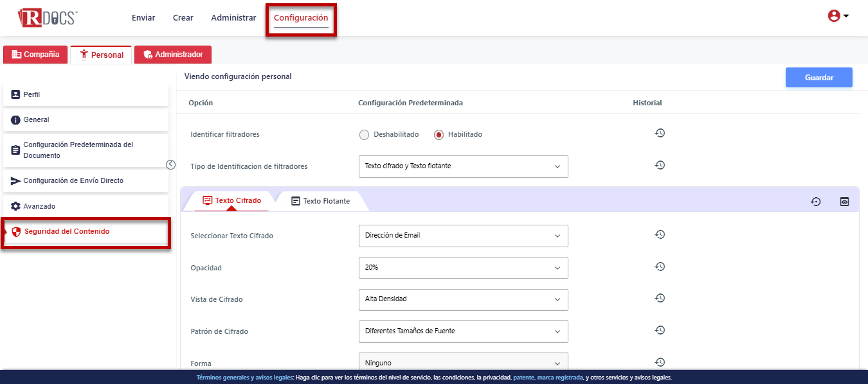Open the user account avatar menu

pyautogui.click(x=838, y=17)
